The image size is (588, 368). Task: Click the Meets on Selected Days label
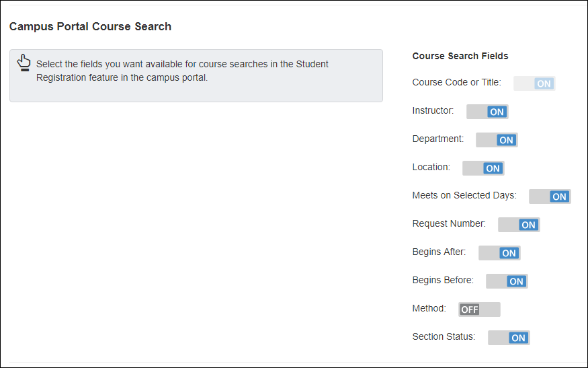click(x=464, y=196)
